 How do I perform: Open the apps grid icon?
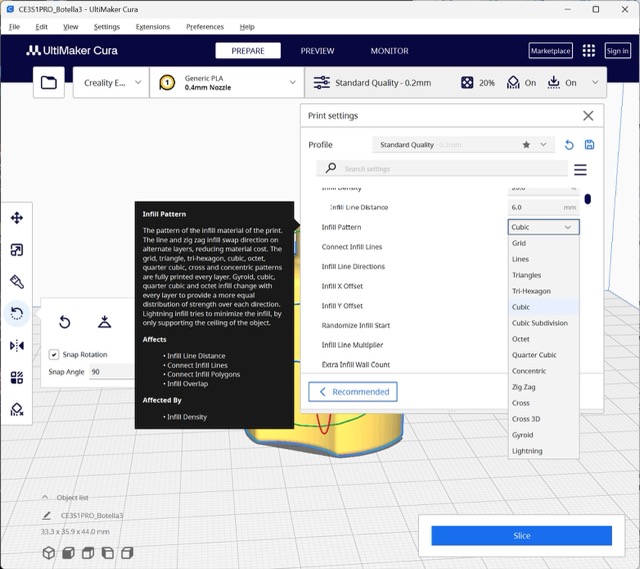tap(589, 51)
